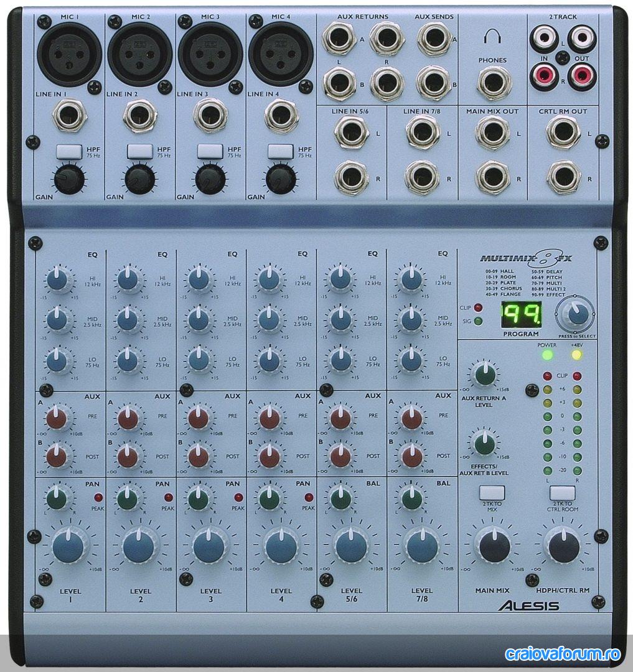Toggle the HPF 75 Hz button on channel 1
The height and width of the screenshot is (672, 633).
pos(69,152)
